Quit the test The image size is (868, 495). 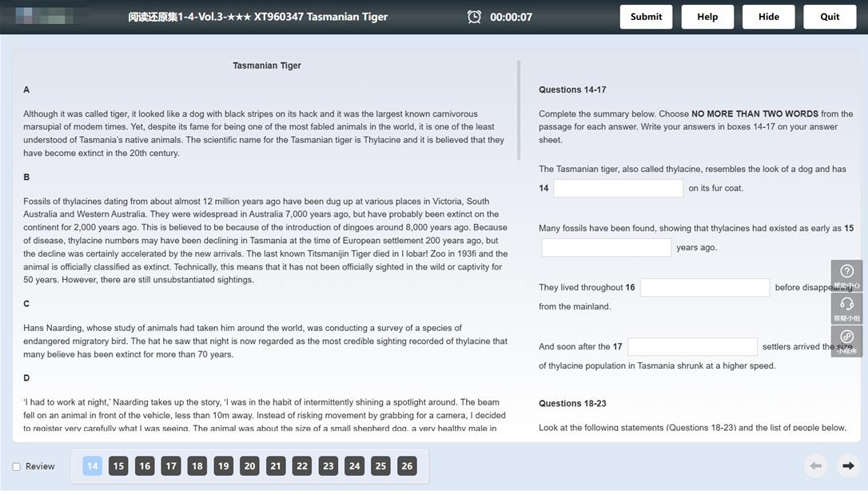(x=830, y=17)
